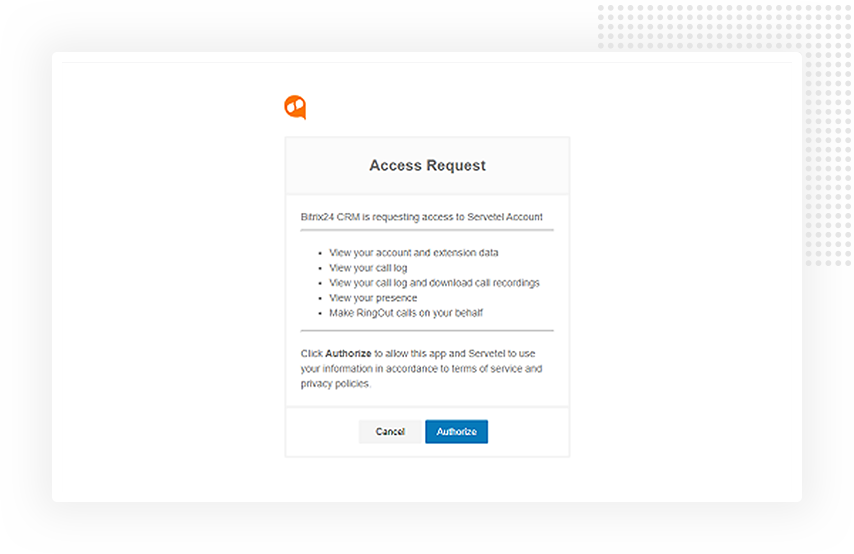Screen dimensions: 854x554
Task: Select 'privacy policies.' text in the paragraph
Action: (336, 383)
